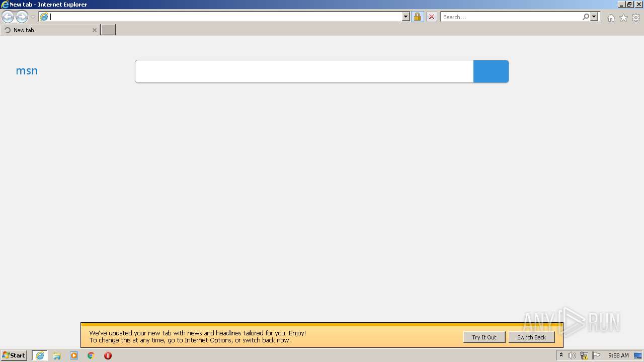Open the network status tray icon

[584, 355]
